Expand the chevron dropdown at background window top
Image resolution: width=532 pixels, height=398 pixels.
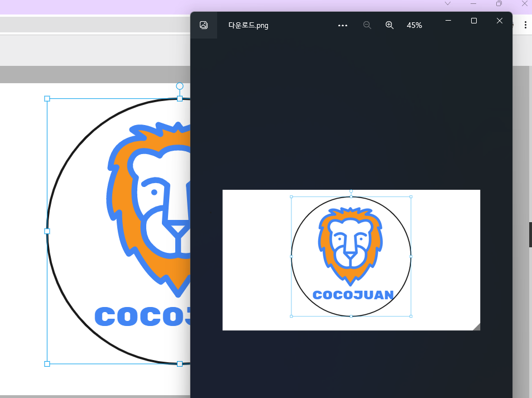click(448, 3)
